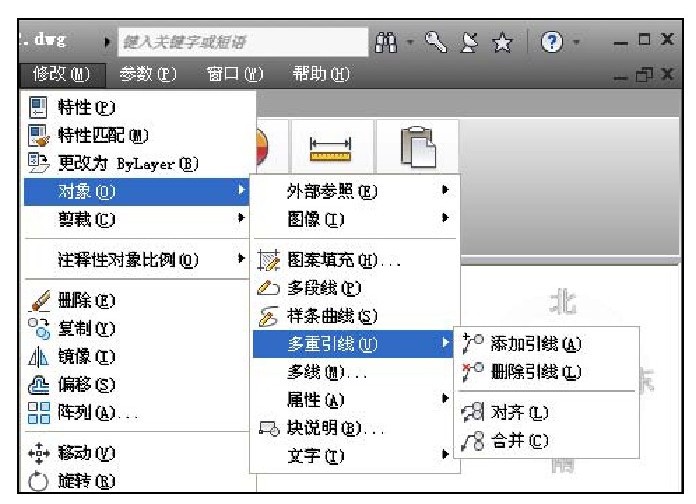Open the 修改(M) menu
The image size is (696, 504).
[x=62, y=74]
